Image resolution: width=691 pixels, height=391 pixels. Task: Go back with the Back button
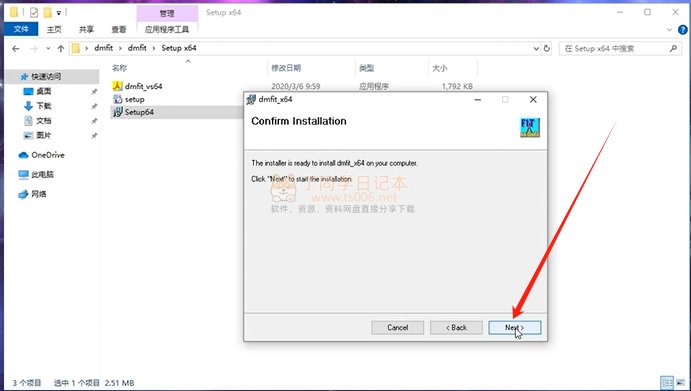pyautogui.click(x=456, y=328)
